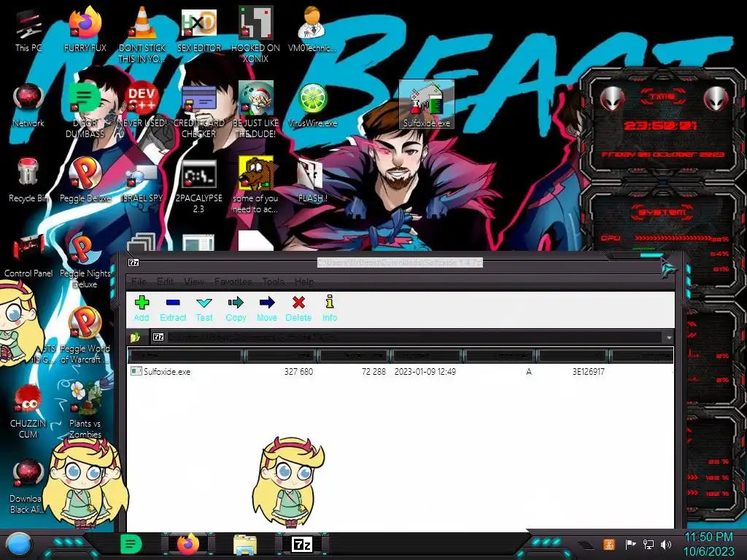Image resolution: width=747 pixels, height=560 pixels.
Task: Select the CREDIT CARD CHECKER icon
Action: pos(198,111)
